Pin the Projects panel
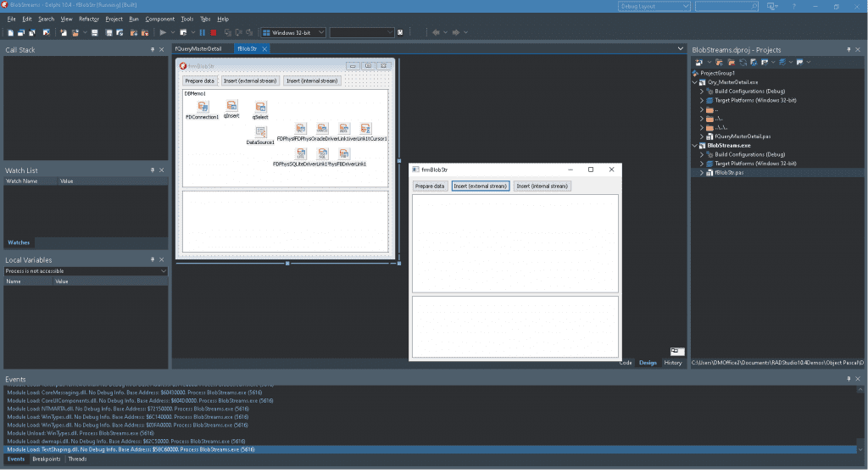This screenshot has height=473, width=868. tap(849, 50)
